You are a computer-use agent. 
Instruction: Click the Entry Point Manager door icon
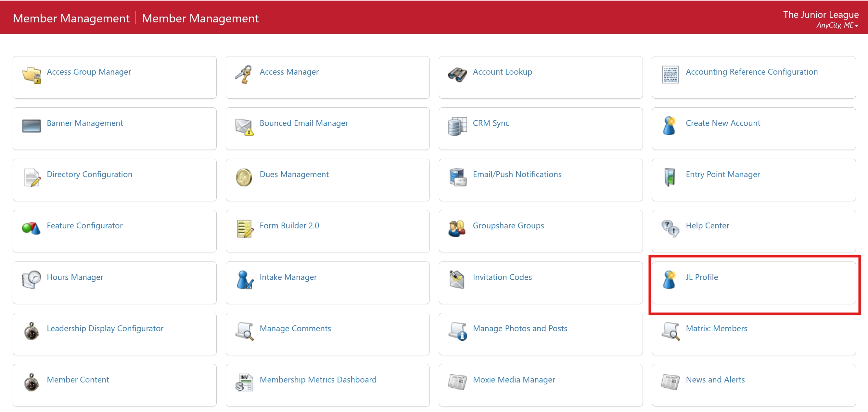pyautogui.click(x=670, y=177)
